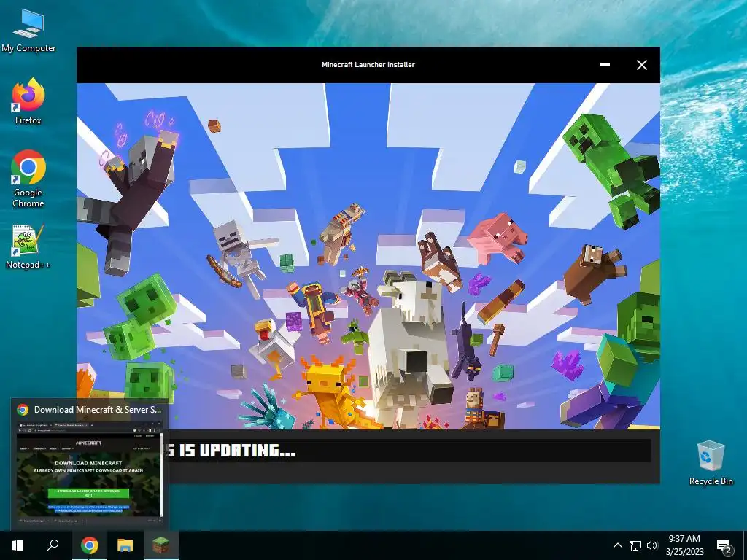Click the Chrome taskbar button
The height and width of the screenshot is (560, 747).
[x=90, y=545]
